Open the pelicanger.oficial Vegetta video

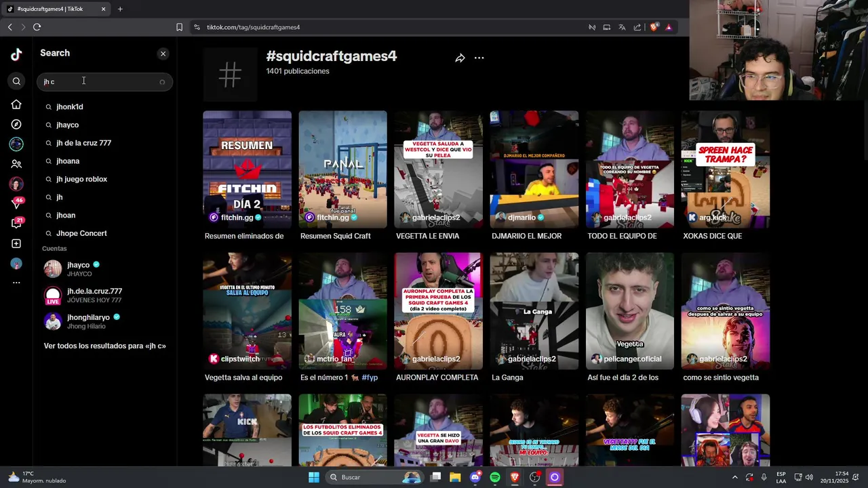point(630,311)
